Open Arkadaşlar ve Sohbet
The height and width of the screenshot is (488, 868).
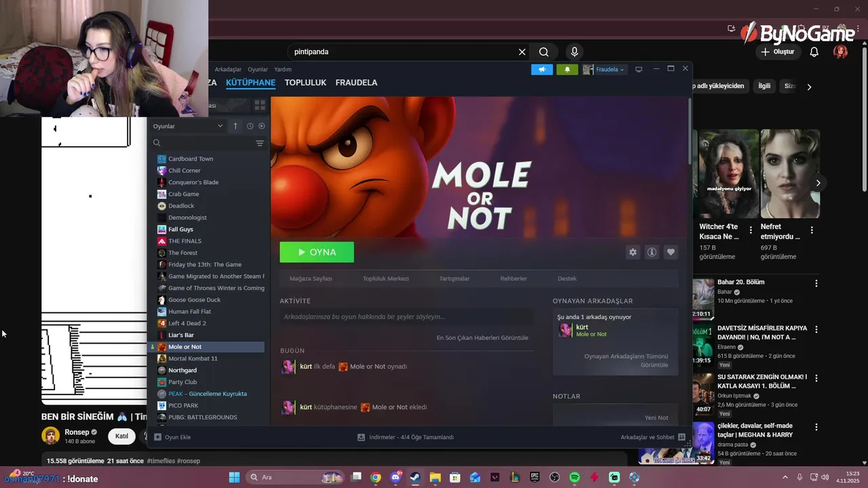(x=653, y=437)
